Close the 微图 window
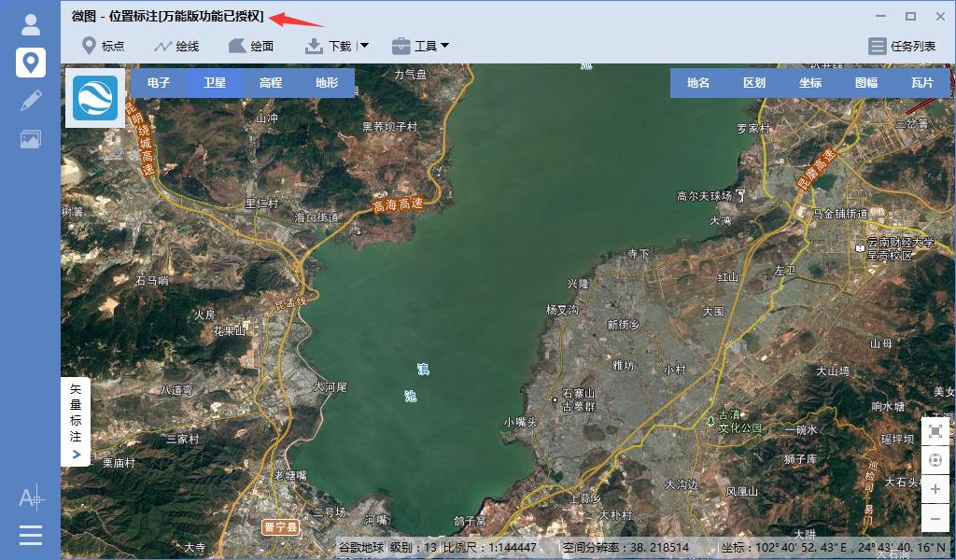This screenshot has width=956, height=560. pos(940,17)
